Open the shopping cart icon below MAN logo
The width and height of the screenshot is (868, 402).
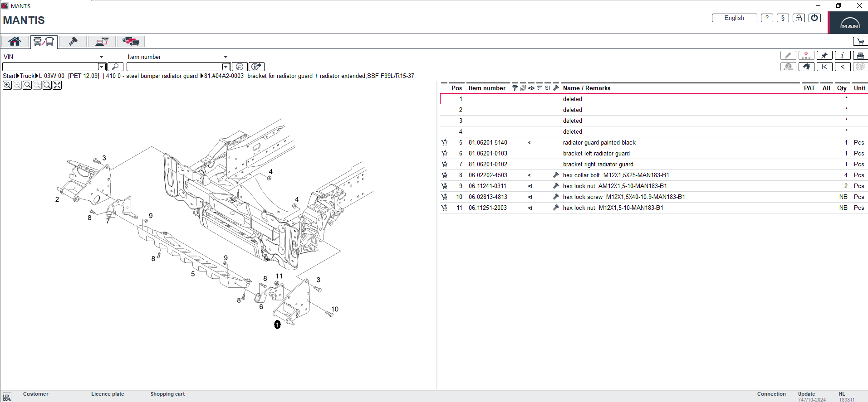click(860, 41)
